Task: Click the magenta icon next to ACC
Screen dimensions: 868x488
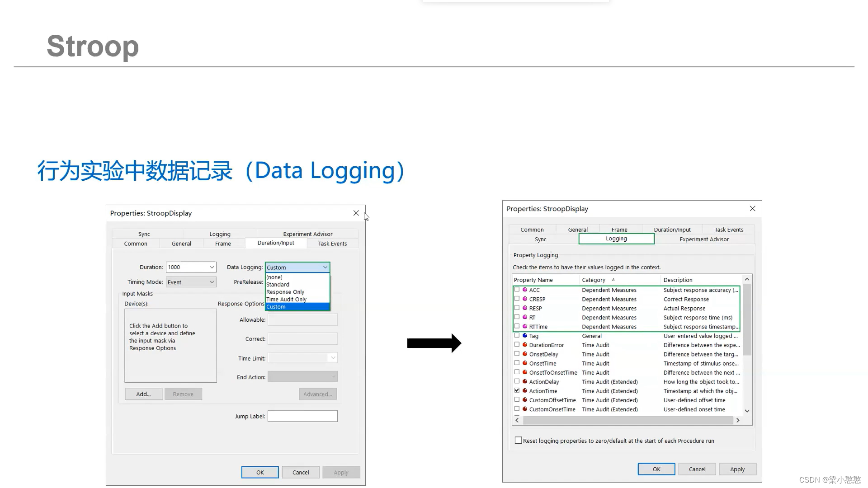Action: pyautogui.click(x=525, y=290)
